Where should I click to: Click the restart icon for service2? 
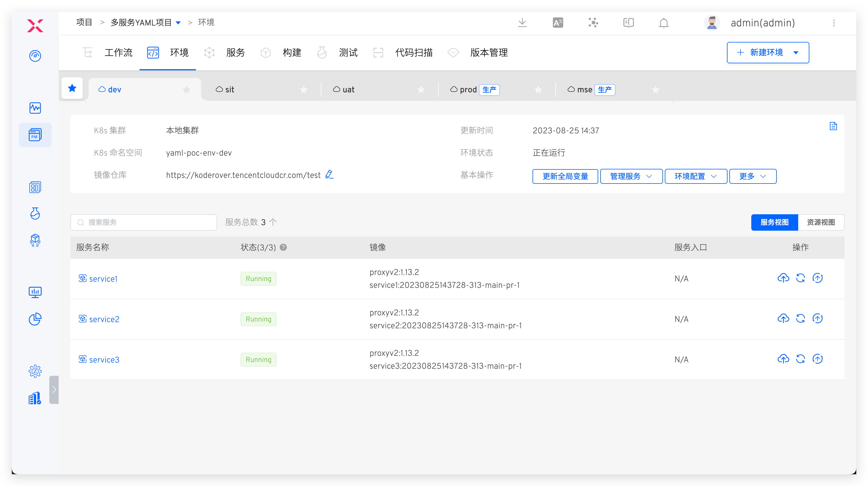coord(801,318)
